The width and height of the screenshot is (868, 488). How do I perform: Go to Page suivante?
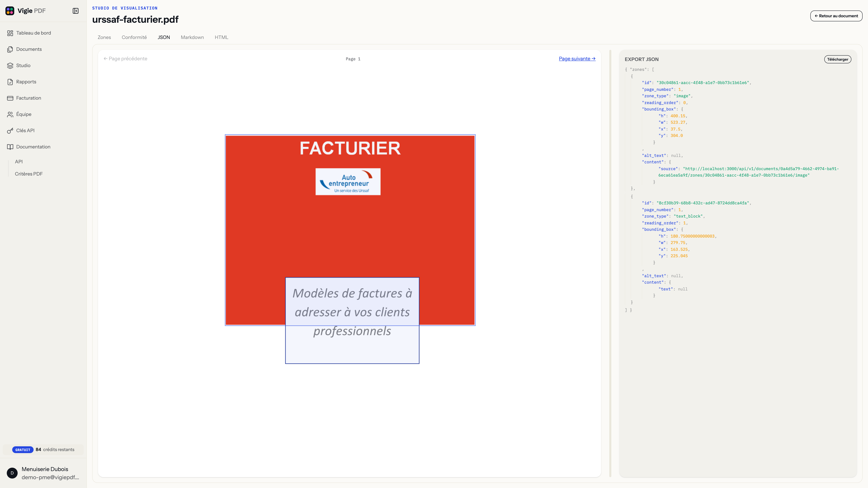tap(577, 59)
